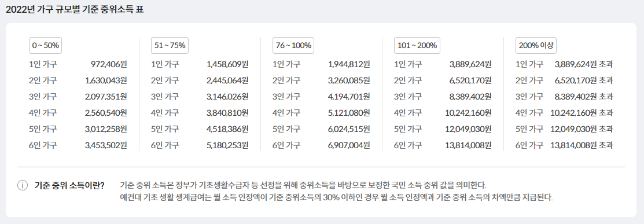Click the value 3,889,624원 in 101 ~ 200% column
This screenshot has width=644, height=224.
point(470,64)
